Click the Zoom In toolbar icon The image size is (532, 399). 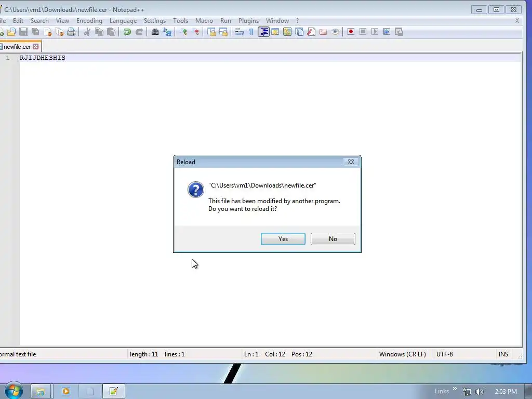183,32
